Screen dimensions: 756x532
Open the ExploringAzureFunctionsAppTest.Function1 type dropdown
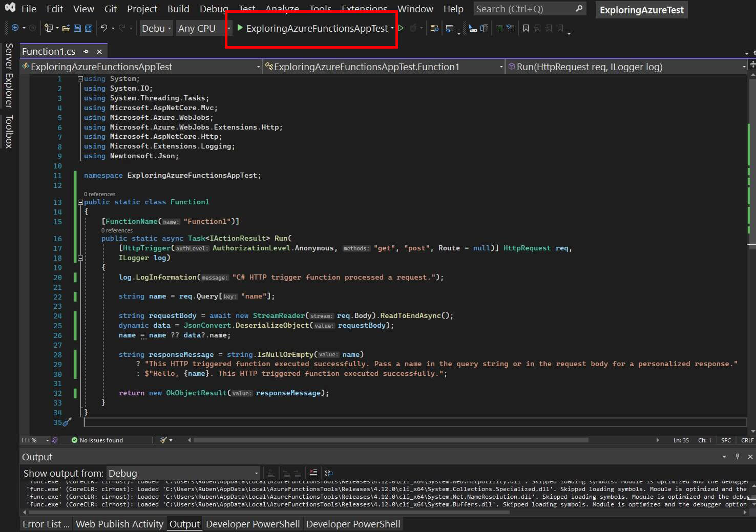[384, 67]
